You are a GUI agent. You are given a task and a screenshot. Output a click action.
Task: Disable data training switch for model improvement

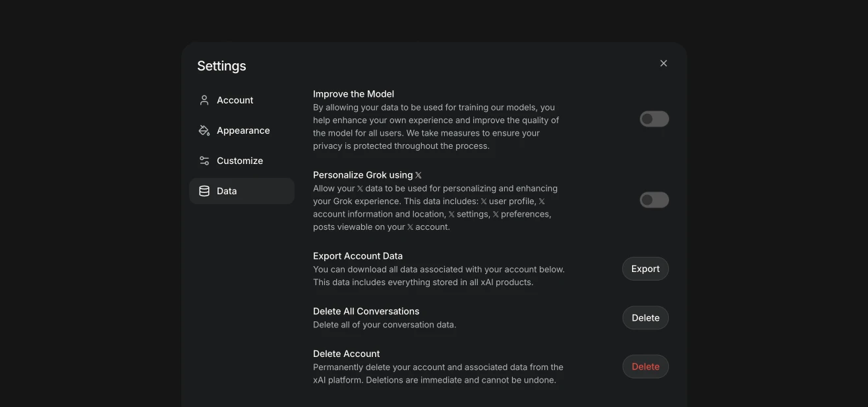tap(654, 119)
